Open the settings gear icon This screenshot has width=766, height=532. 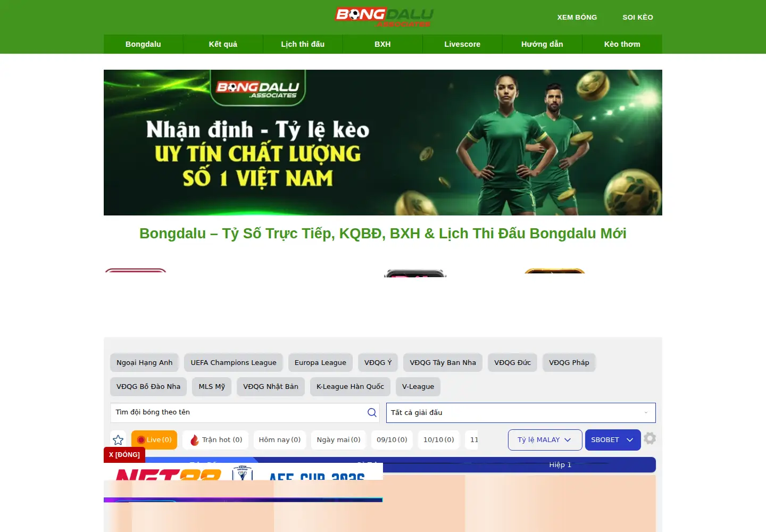coord(650,438)
